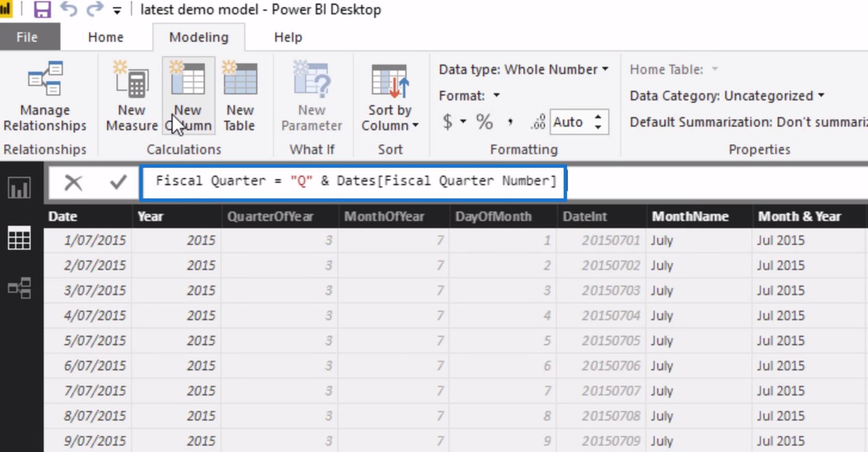Select the DateInt column header
The height and width of the screenshot is (452, 868).
coord(601,216)
